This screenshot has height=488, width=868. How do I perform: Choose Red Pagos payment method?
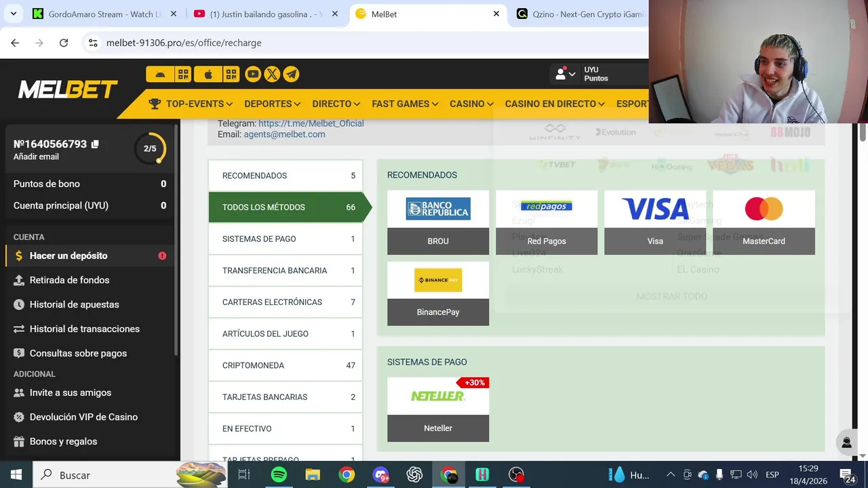click(547, 222)
